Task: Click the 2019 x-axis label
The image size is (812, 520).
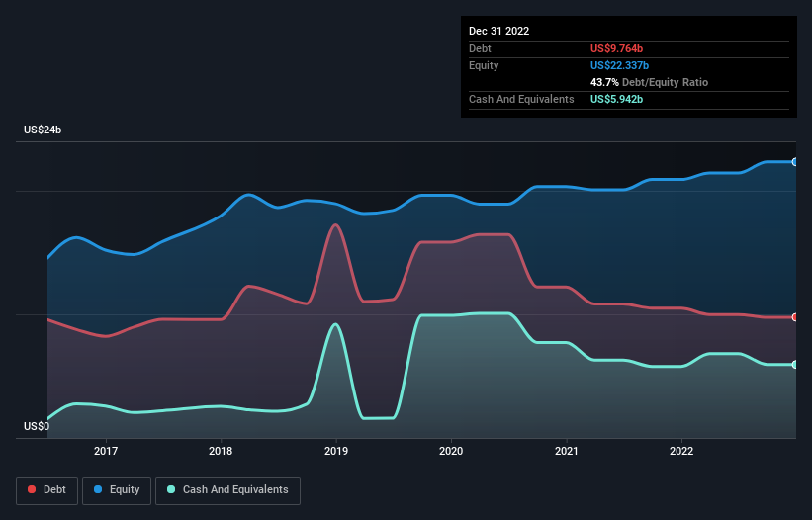Action: [336, 451]
